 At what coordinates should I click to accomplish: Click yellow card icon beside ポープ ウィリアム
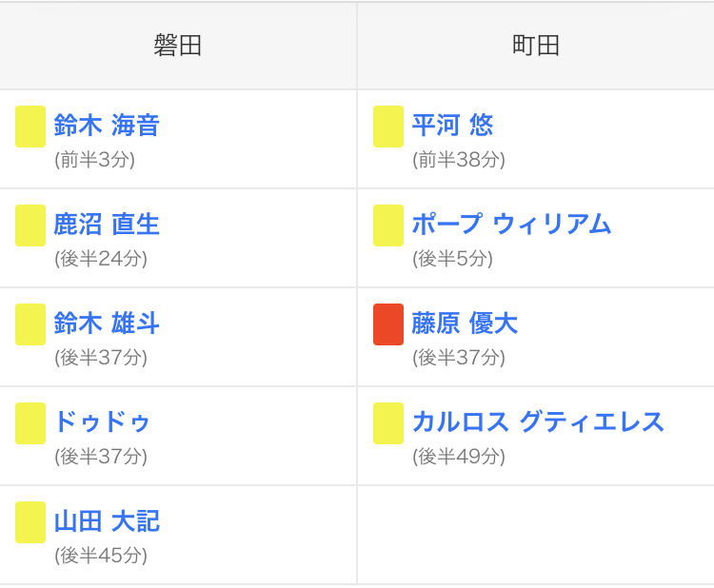pyautogui.click(x=388, y=225)
